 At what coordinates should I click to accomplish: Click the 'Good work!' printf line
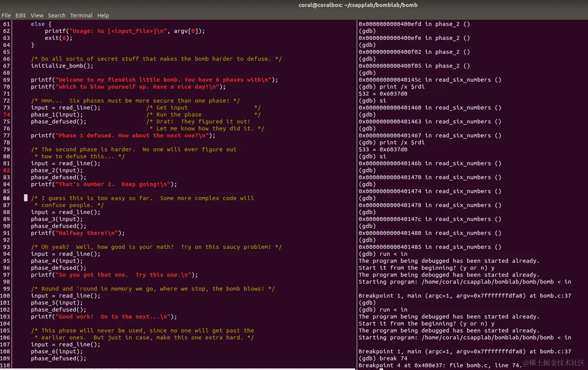pyautogui.click(x=104, y=317)
